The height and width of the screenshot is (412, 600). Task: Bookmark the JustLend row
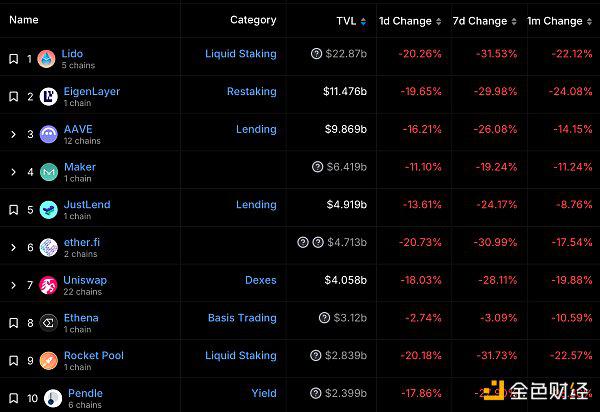(13, 210)
